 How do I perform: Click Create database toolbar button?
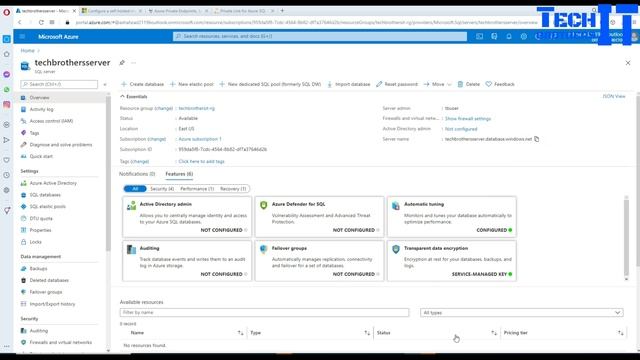[142, 84]
